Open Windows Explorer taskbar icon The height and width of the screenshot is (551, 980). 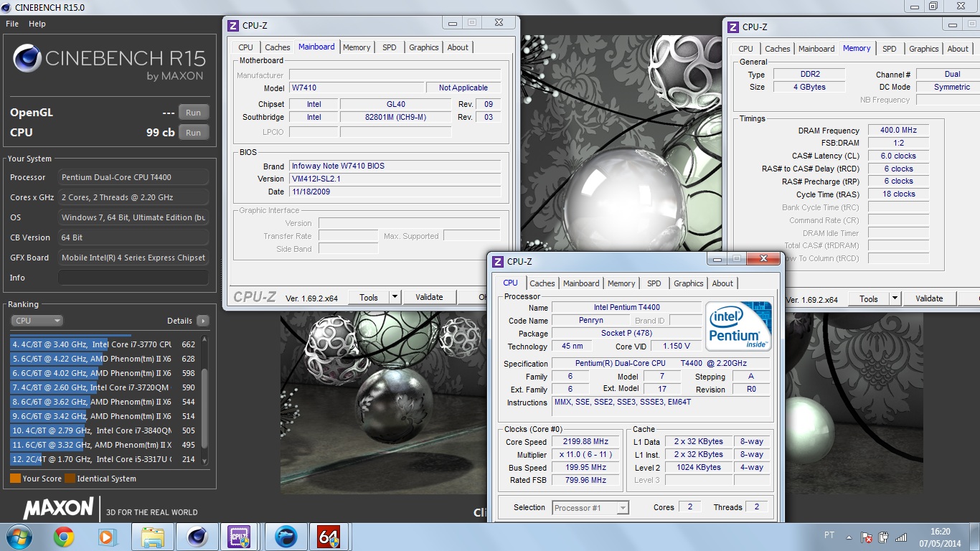pos(153,537)
